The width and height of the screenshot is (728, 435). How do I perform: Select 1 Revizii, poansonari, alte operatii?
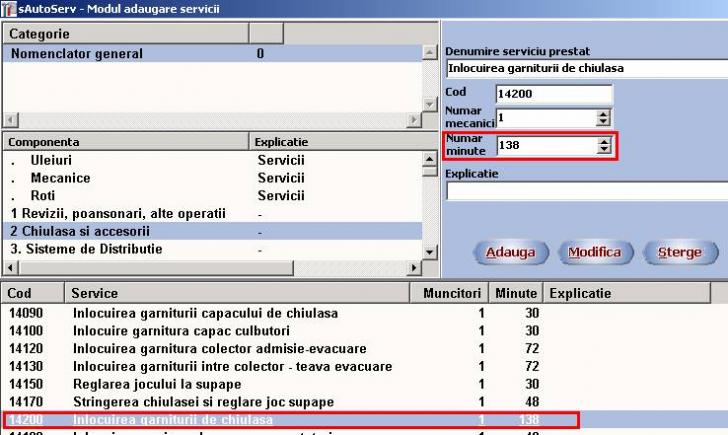pyautogui.click(x=118, y=213)
